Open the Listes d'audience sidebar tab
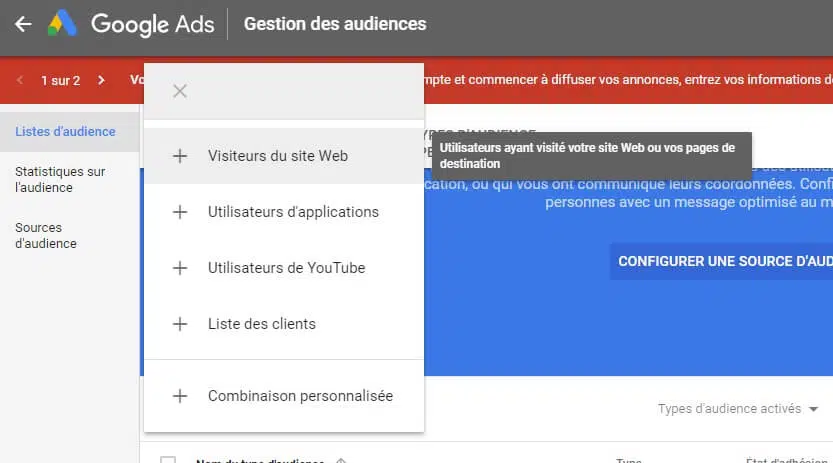This screenshot has height=463, width=833. 65,131
